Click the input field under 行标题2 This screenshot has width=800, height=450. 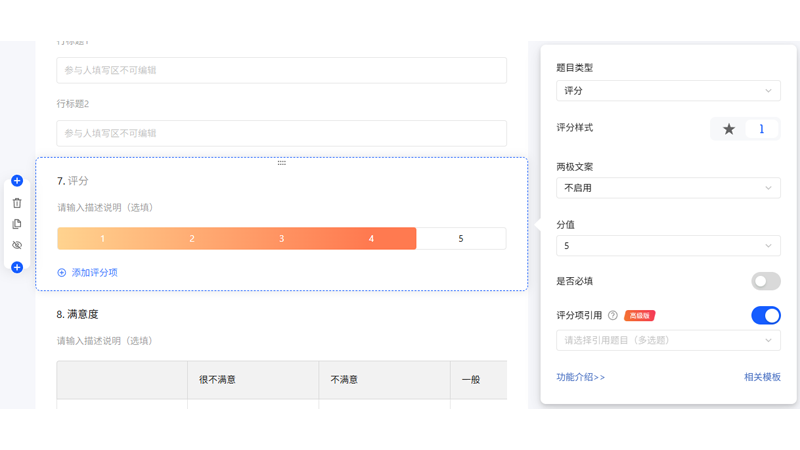[282, 133]
